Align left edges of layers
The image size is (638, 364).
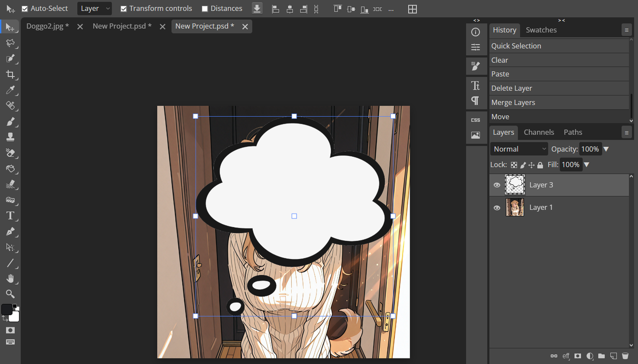275,9
